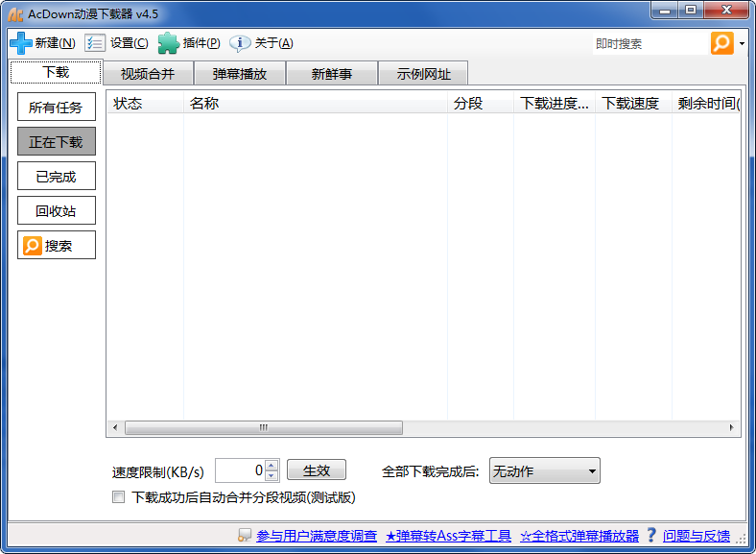Minimize the AcDown window
Image resolution: width=756 pixels, height=554 pixels.
tap(666, 11)
